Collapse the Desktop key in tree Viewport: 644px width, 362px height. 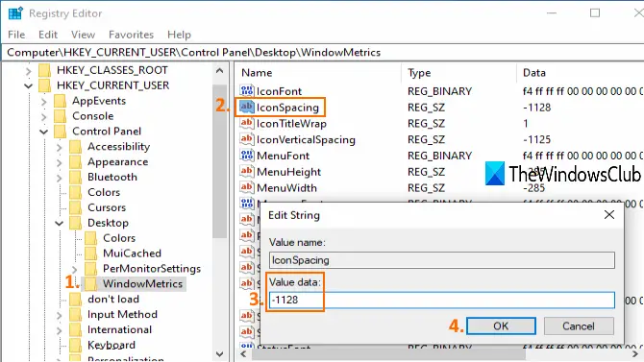(x=60, y=224)
